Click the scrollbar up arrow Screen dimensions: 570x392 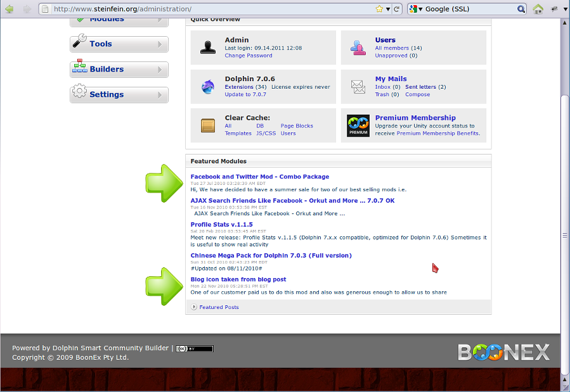(565, 23)
